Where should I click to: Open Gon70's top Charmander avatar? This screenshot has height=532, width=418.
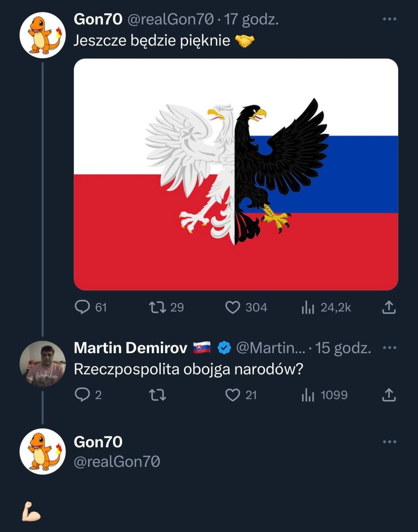[42, 35]
